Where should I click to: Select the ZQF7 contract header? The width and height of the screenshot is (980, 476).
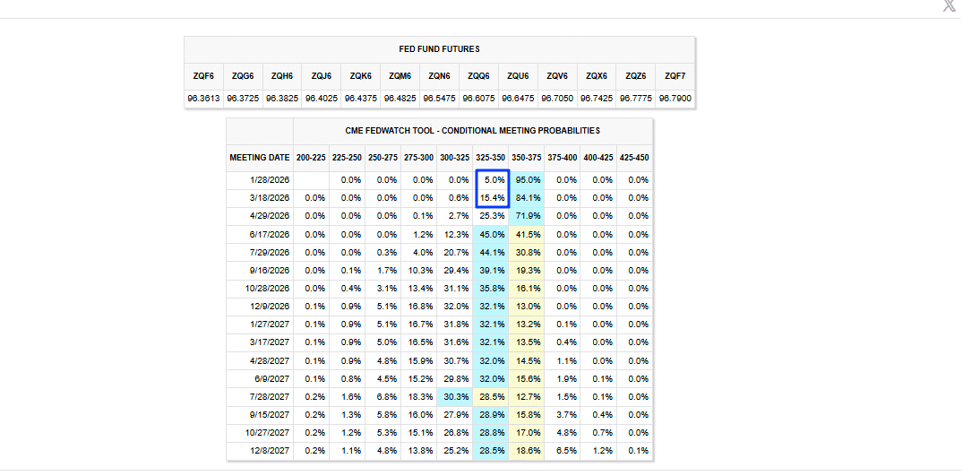(675, 76)
